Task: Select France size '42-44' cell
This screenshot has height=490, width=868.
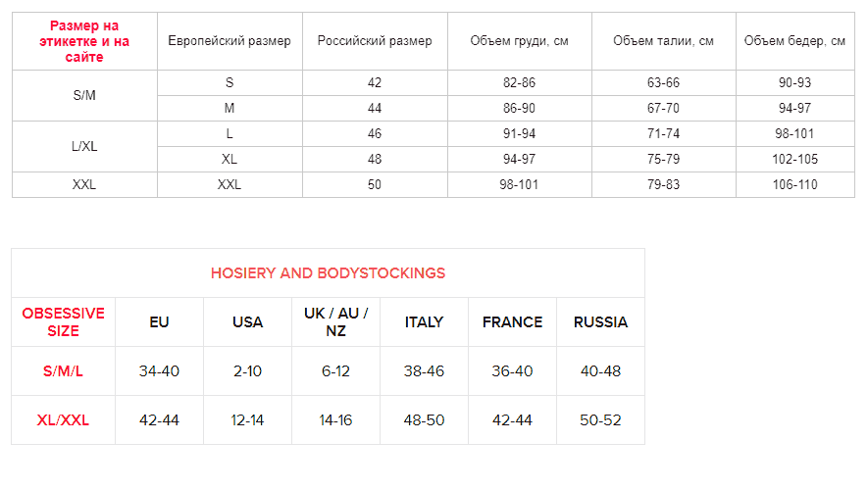Action: (x=512, y=420)
